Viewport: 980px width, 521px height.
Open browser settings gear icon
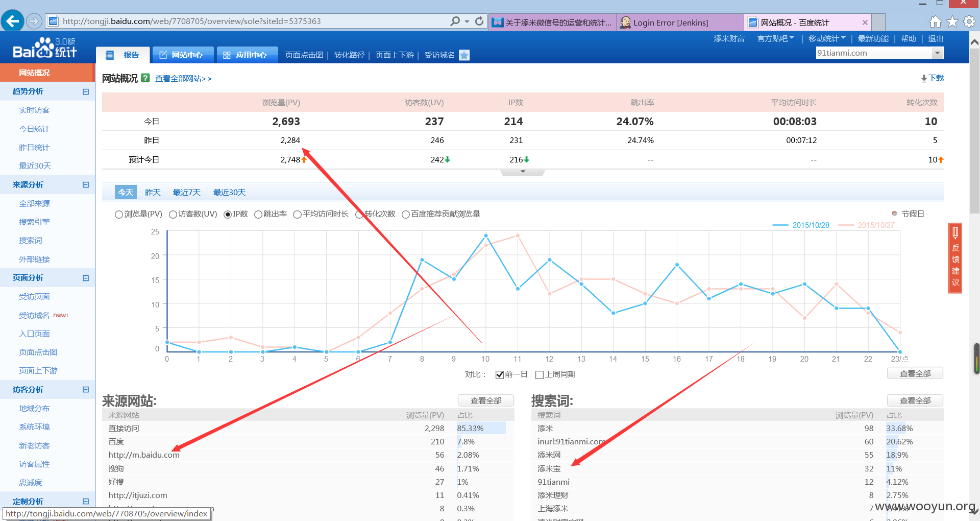[969, 21]
